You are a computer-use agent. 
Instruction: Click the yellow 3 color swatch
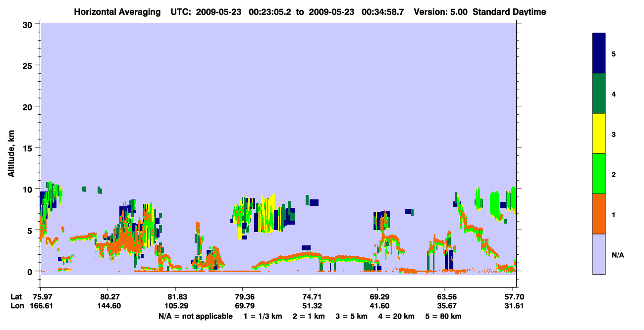[x=599, y=134]
